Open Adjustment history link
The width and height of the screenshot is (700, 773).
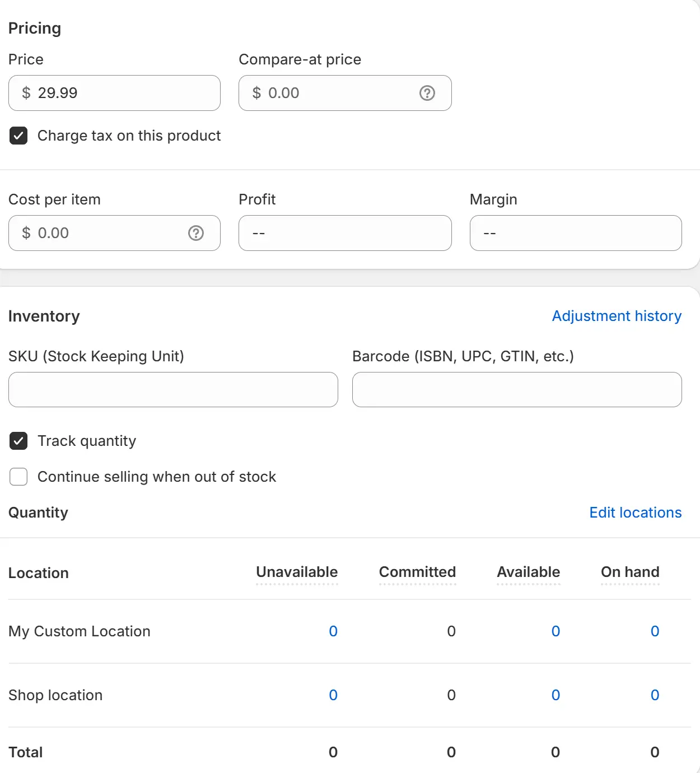click(x=617, y=316)
